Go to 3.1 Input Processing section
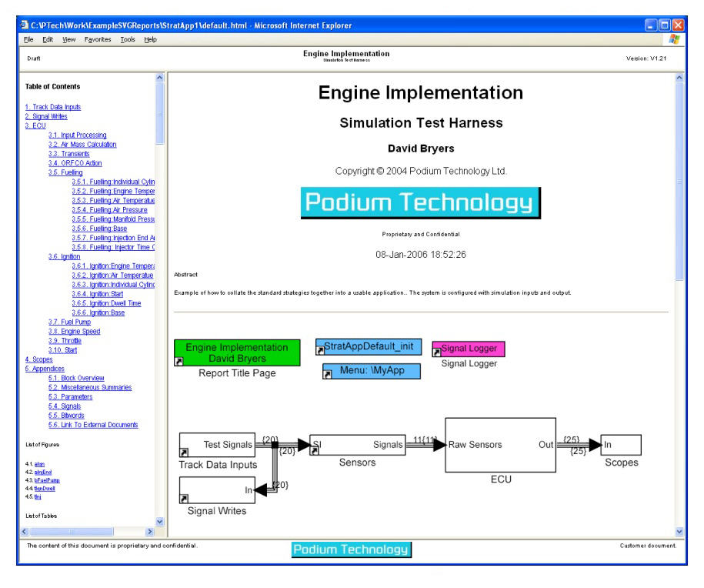Viewport: 704px width, 588px height. click(x=77, y=135)
